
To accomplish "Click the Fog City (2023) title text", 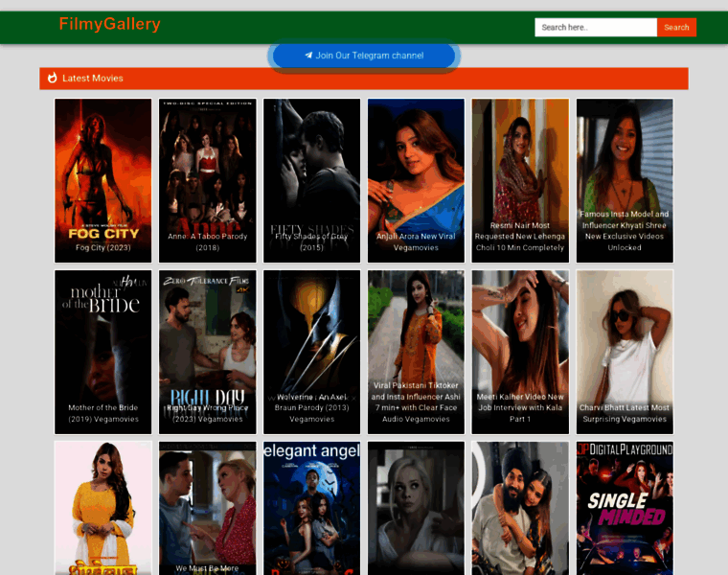I will (103, 247).
